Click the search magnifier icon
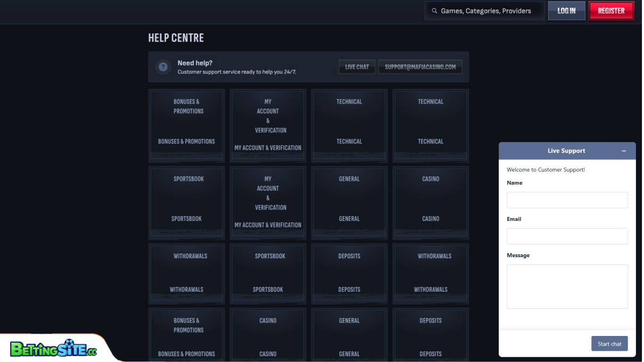Image resolution: width=644 pixels, height=362 pixels. [x=434, y=11]
